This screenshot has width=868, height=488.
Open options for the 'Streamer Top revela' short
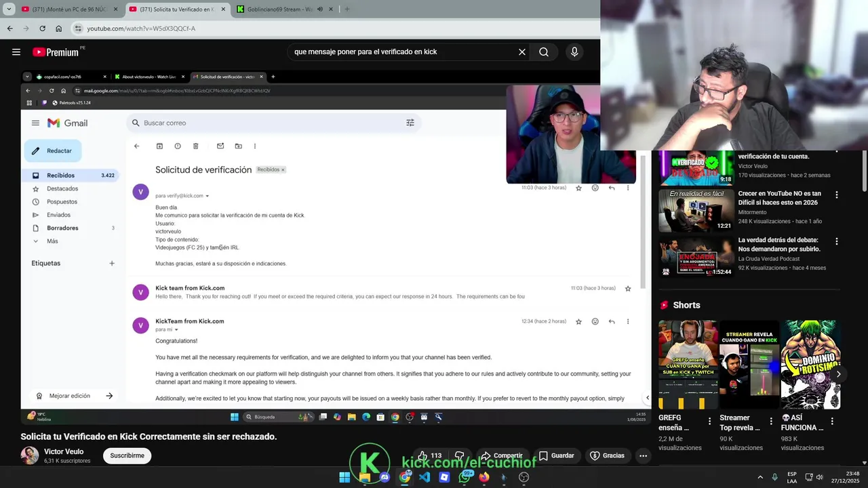coord(771,421)
